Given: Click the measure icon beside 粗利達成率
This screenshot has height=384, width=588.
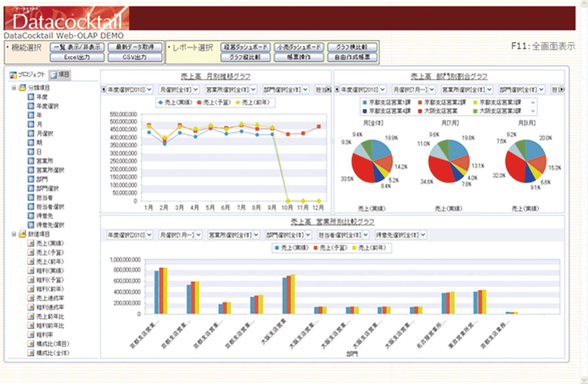Looking at the screenshot, I should tap(31, 307).
